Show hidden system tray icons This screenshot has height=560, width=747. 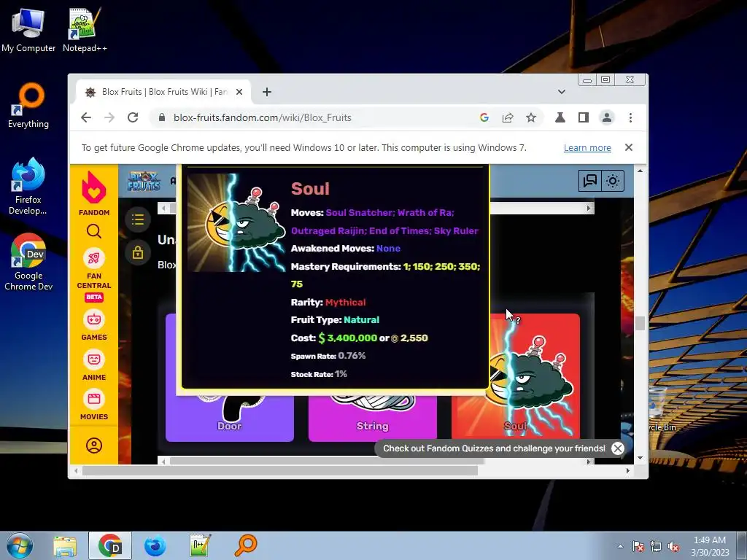(620, 546)
